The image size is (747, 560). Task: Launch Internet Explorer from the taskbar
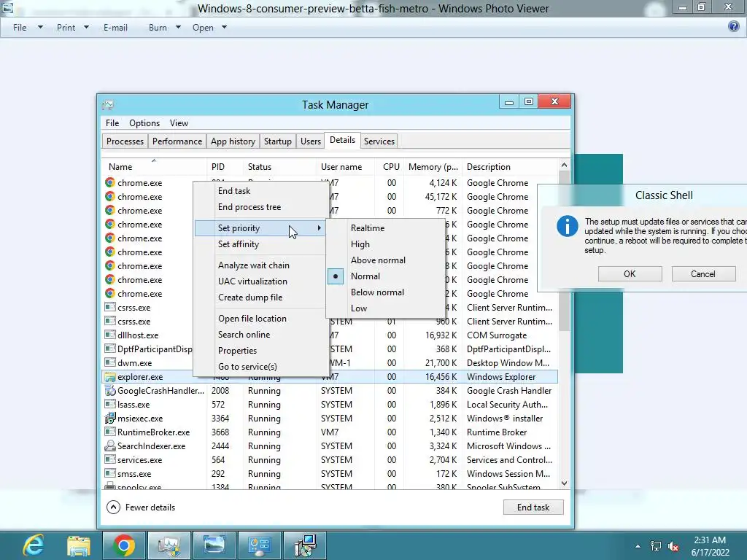tap(34, 545)
